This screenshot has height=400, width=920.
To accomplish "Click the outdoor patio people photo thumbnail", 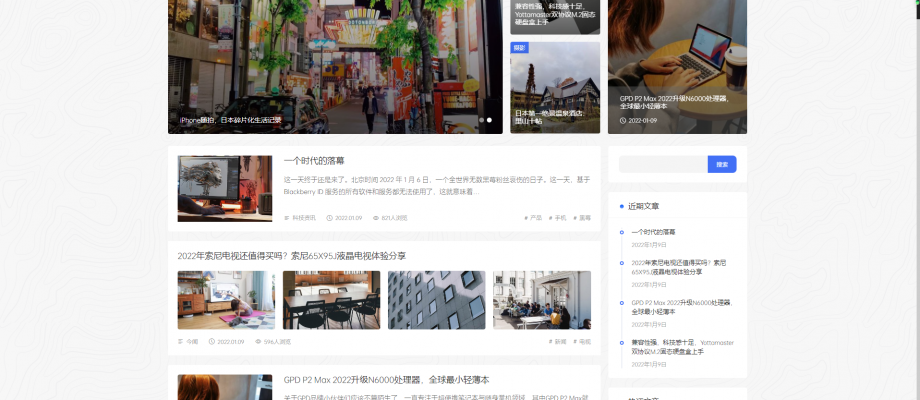I will coord(542,300).
